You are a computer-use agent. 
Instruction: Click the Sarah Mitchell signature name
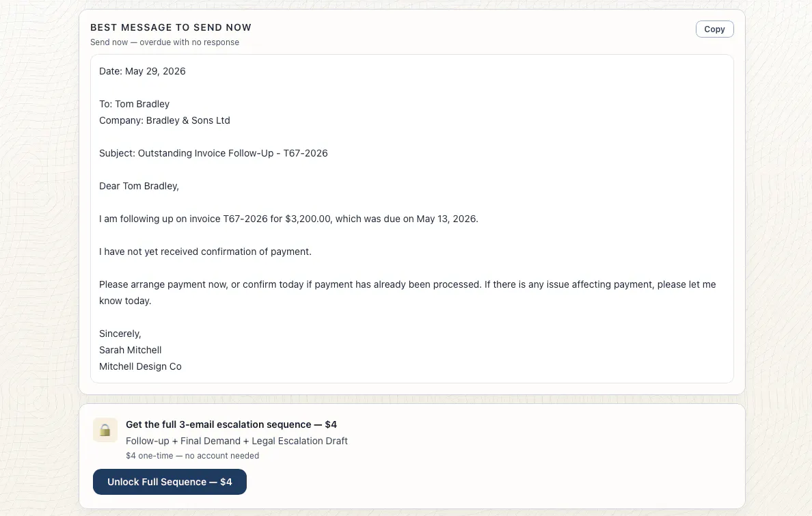(131, 350)
